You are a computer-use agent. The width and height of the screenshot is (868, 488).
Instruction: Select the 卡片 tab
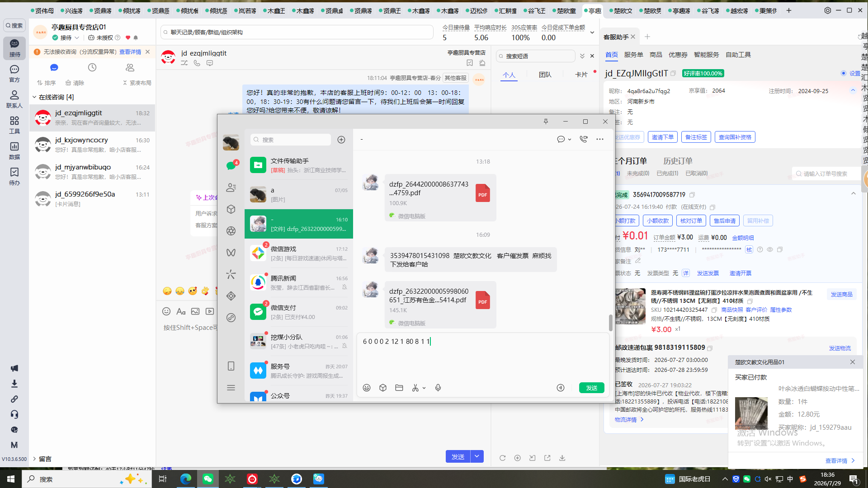[x=581, y=75]
